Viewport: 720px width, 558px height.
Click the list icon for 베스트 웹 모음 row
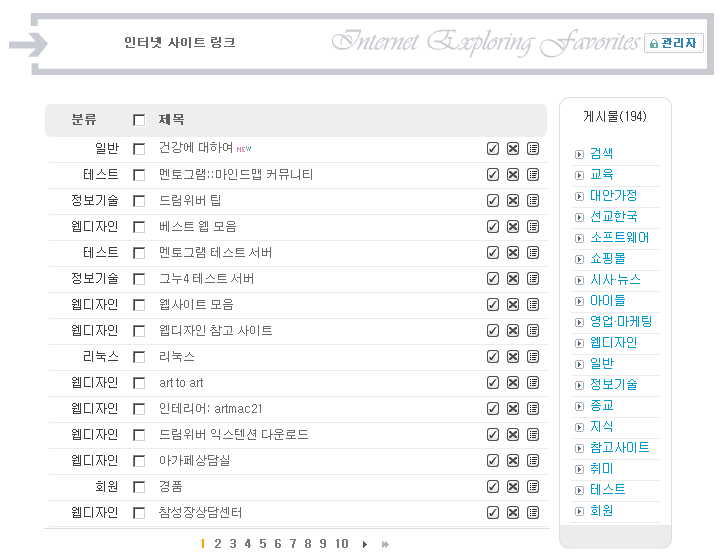pos(532,226)
